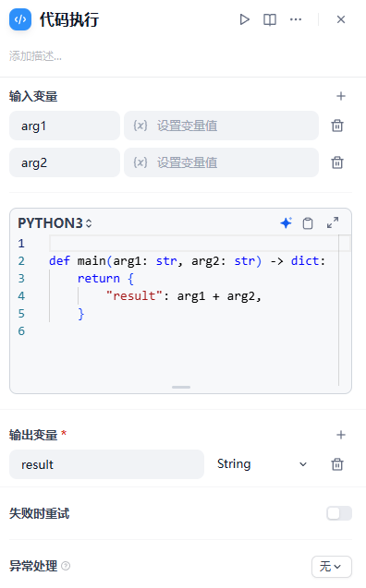The height and width of the screenshot is (588, 366).
Task: Delete the arg1 input variable
Action: point(337,126)
